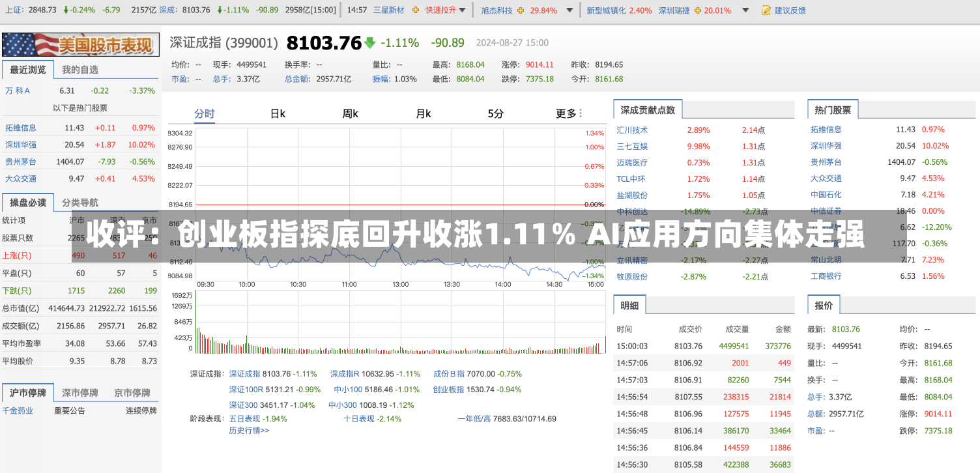The image size is (980, 473).
Task: Expand the dropdown arrow after 快速拉升
Action: tap(463, 10)
